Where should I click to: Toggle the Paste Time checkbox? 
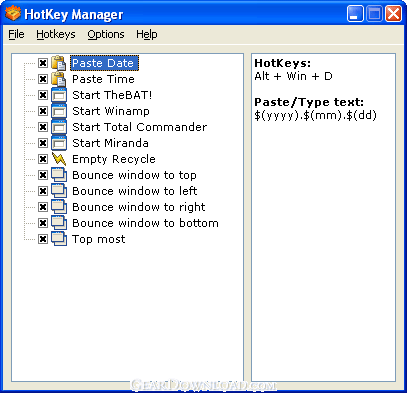43,79
